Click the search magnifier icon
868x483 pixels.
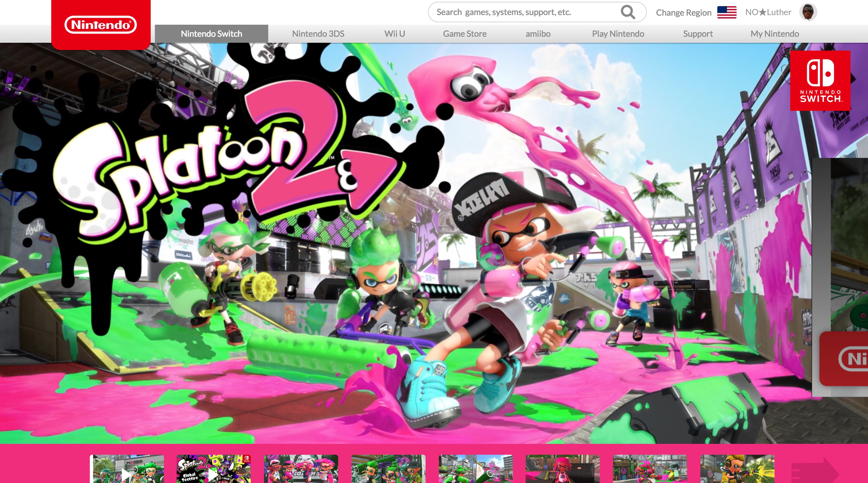pos(628,12)
